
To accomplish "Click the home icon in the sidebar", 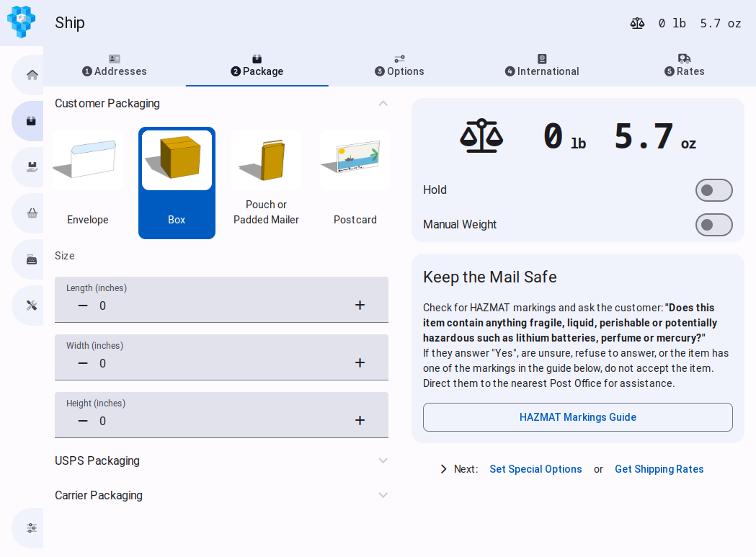I will coord(32,75).
